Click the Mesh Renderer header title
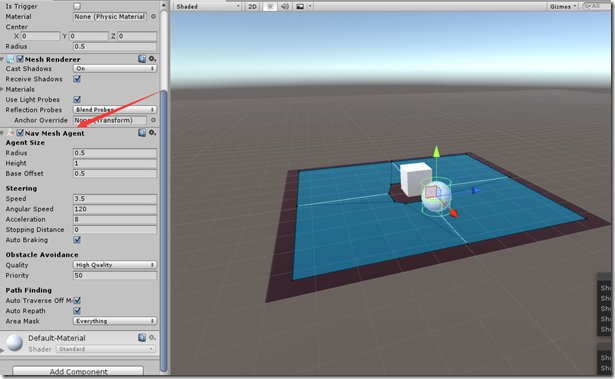 (53, 59)
